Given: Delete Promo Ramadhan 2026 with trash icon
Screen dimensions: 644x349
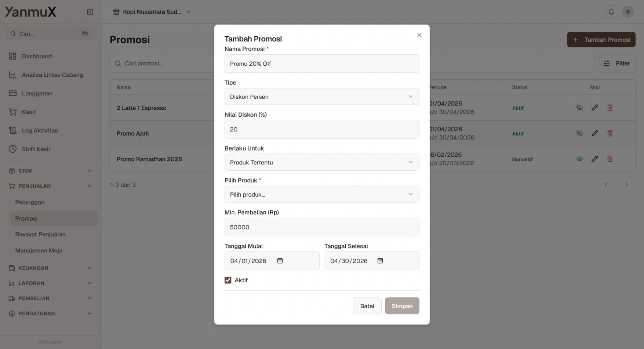Looking at the screenshot, I should (x=610, y=159).
